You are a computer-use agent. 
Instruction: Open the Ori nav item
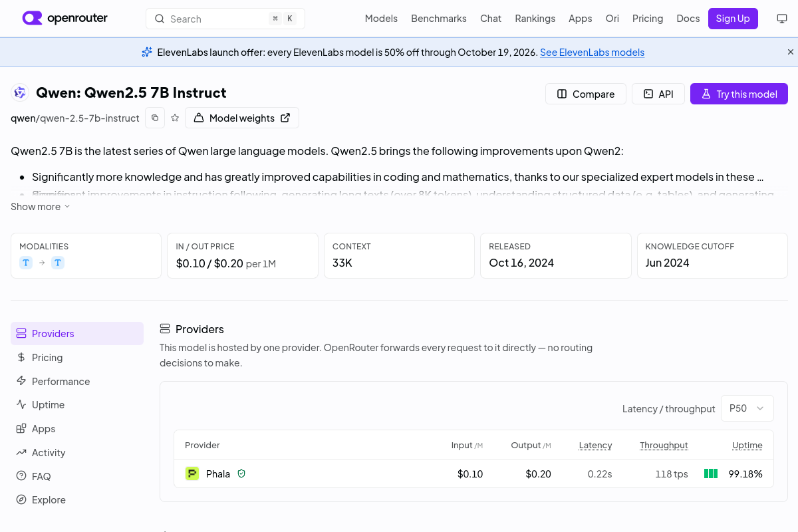(x=612, y=19)
